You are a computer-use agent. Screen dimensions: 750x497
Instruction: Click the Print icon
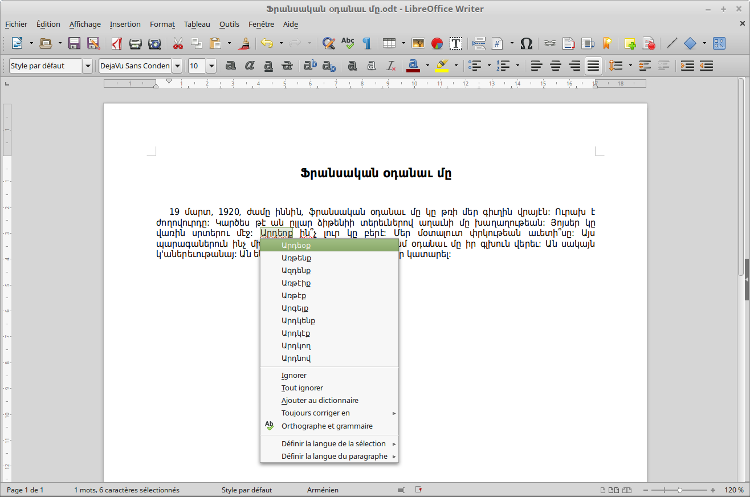pos(135,44)
